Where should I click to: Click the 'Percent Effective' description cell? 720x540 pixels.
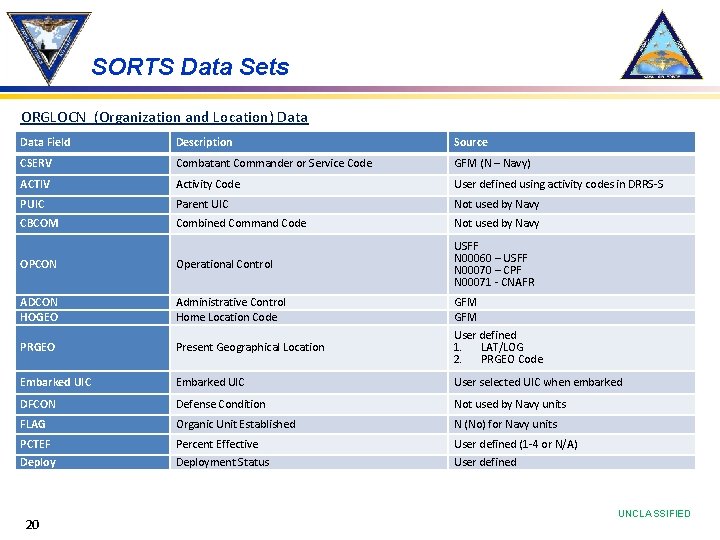[309, 444]
